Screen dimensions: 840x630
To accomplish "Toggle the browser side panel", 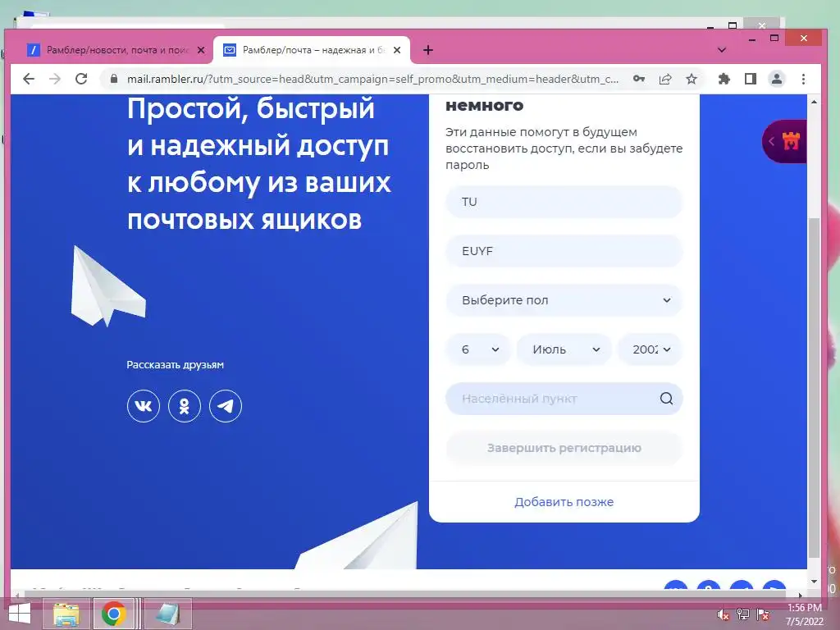I will [x=751, y=80].
